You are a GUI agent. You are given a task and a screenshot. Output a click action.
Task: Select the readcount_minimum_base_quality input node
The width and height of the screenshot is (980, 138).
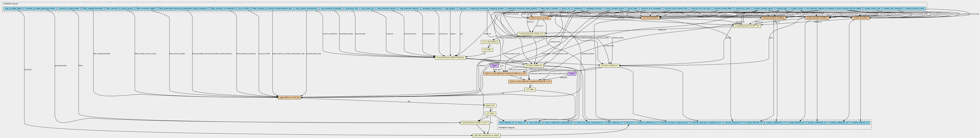(x=522, y=8)
